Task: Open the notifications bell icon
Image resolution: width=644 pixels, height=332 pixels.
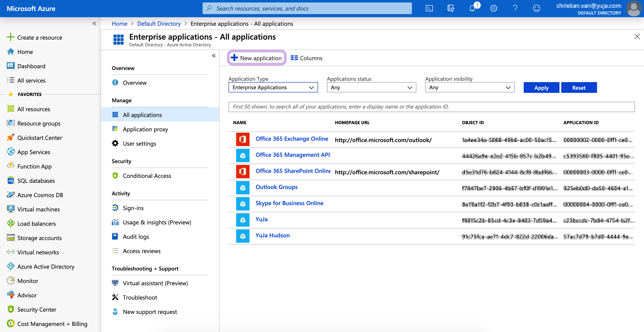Action: [472, 9]
